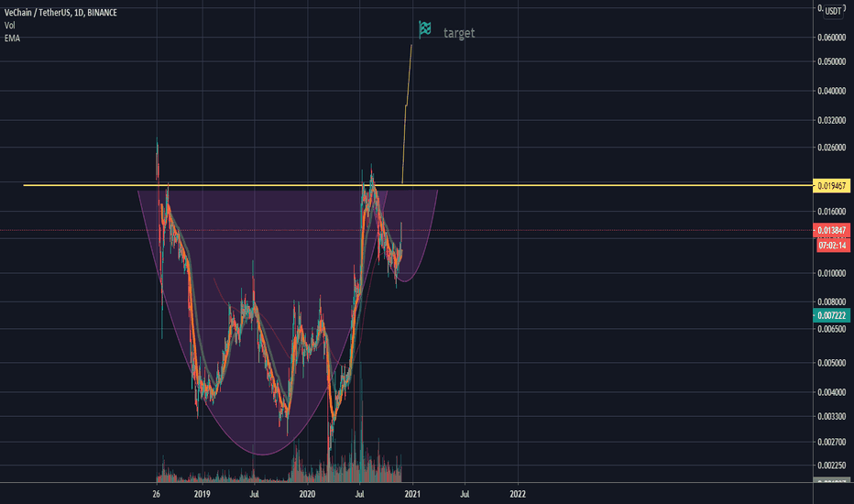Click the 26 date label on time axis
The height and width of the screenshot is (504, 854).
point(157,494)
